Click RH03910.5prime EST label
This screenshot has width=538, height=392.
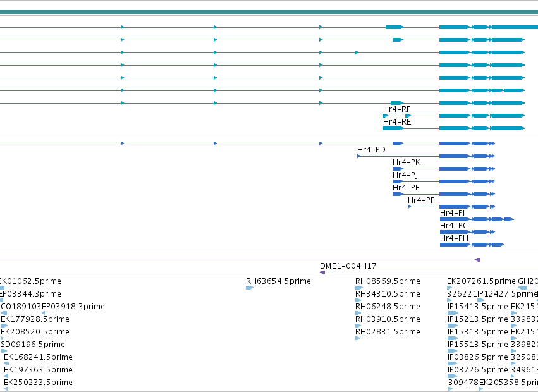[x=388, y=319]
